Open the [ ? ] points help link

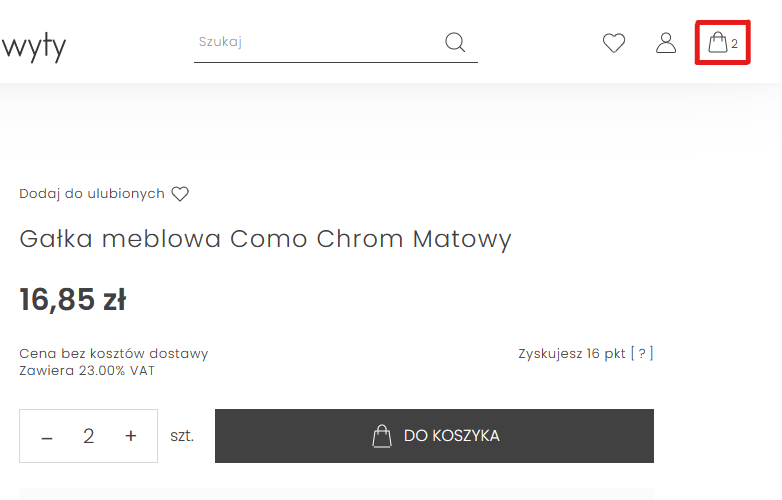coord(642,353)
